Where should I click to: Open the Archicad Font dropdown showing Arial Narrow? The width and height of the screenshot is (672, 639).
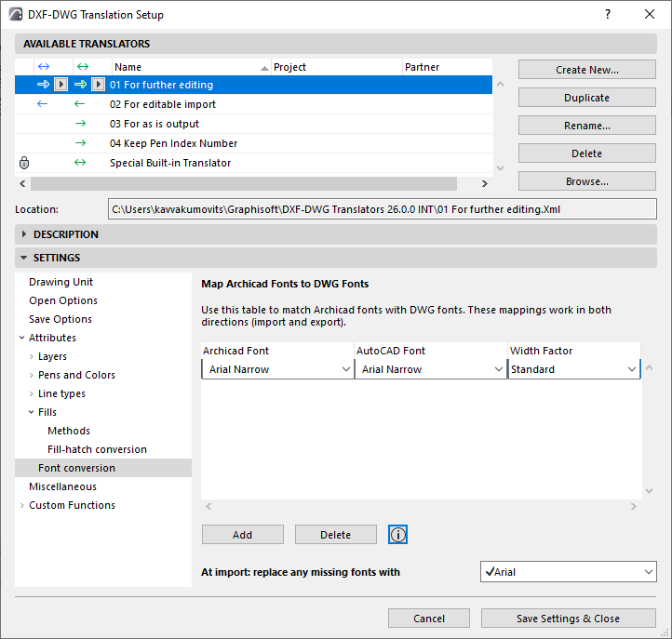(277, 369)
